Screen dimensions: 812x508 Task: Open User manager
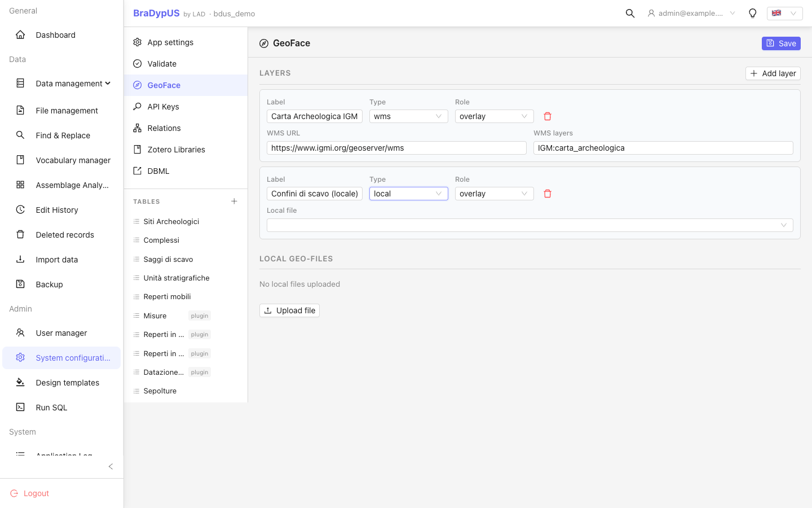pyautogui.click(x=61, y=333)
